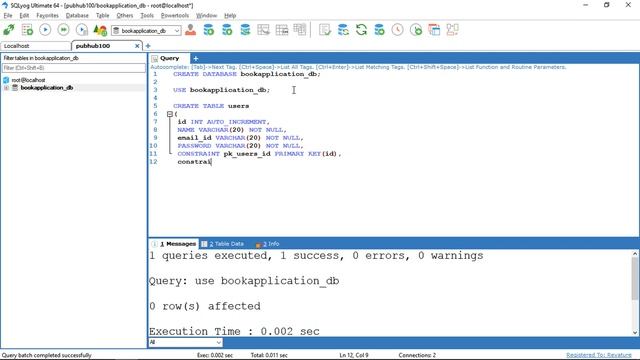Select root@localhost in the object browser
Image resolution: width=640 pixels, height=360 pixels.
28,80
